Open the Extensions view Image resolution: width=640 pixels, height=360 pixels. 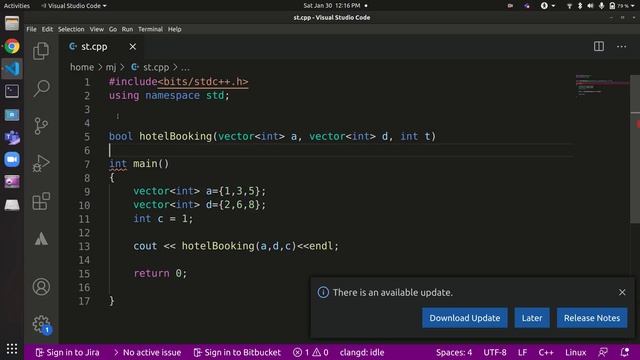point(41,201)
